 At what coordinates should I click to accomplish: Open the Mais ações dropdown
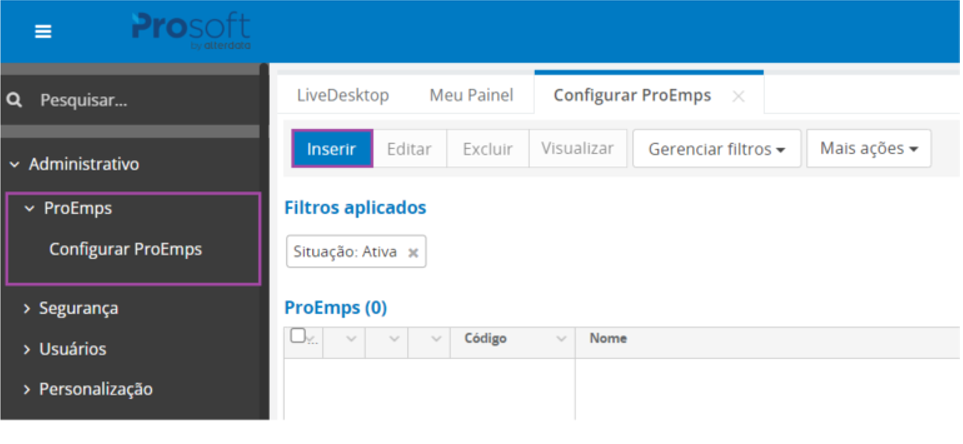tap(868, 149)
